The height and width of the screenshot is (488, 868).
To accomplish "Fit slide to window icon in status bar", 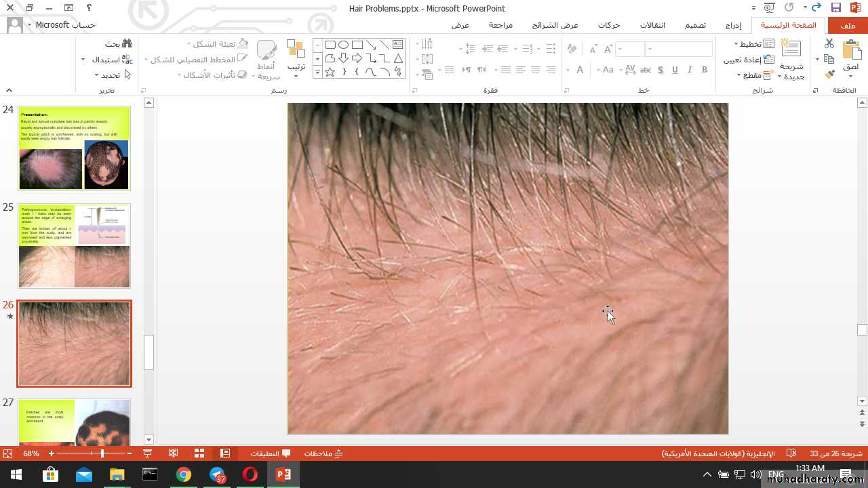I will pyautogui.click(x=7, y=453).
